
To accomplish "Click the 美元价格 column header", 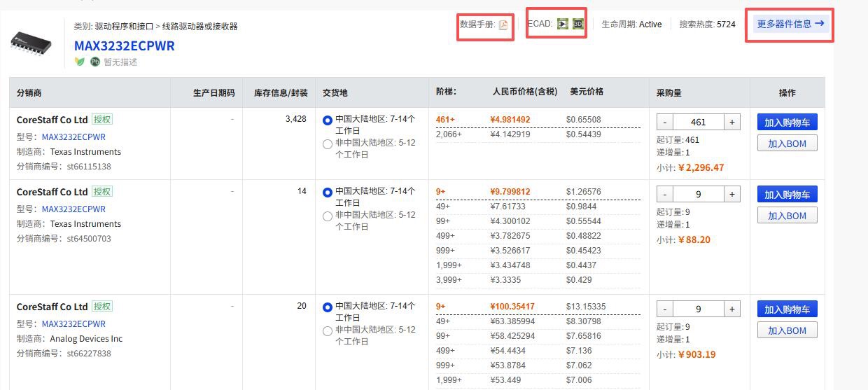I will click(587, 92).
